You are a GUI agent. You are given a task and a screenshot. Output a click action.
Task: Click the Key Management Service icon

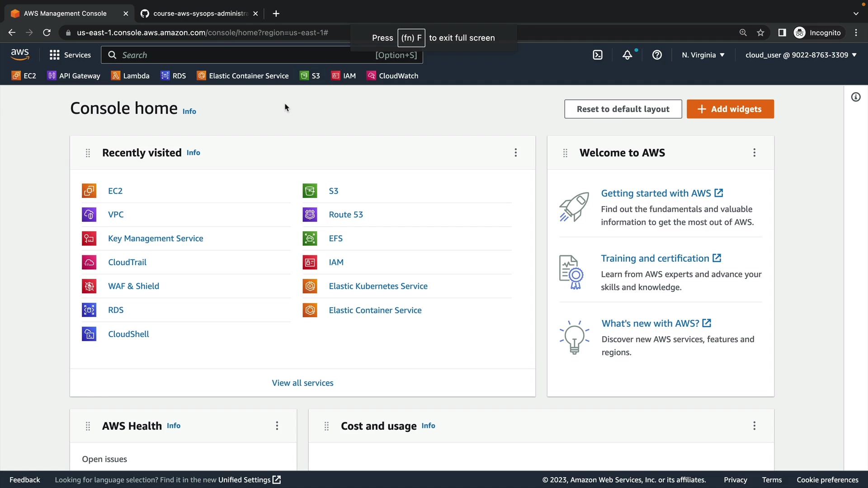click(89, 239)
